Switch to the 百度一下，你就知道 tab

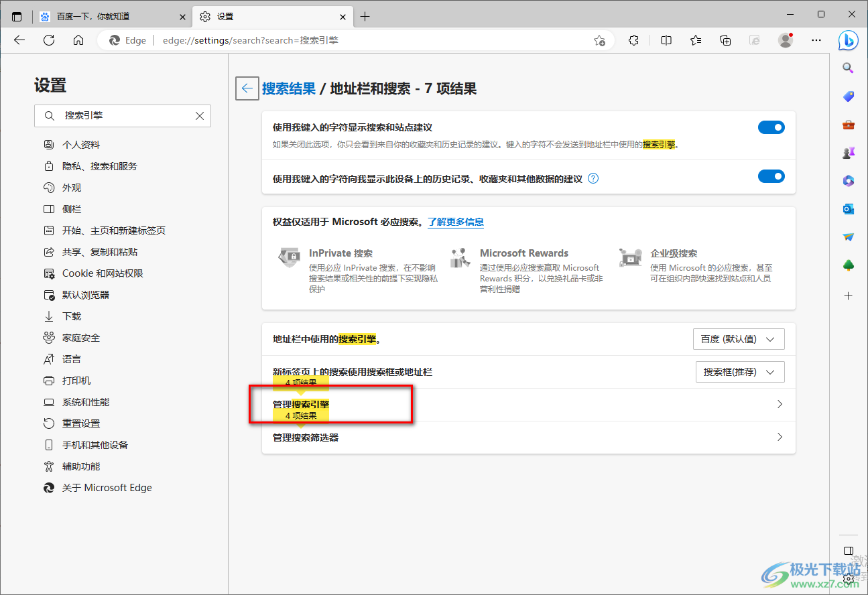pyautogui.click(x=112, y=17)
